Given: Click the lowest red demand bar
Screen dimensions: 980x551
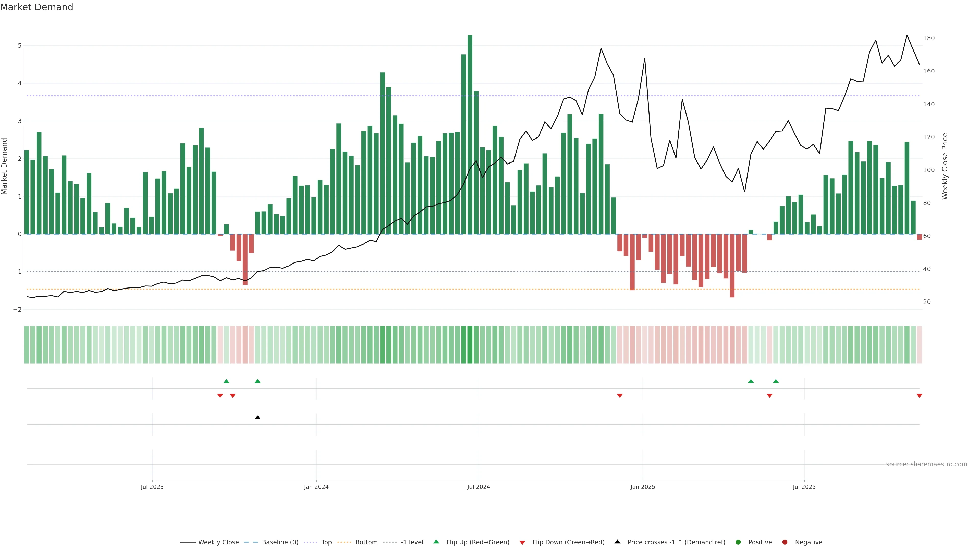Looking at the screenshot, I should (x=732, y=266).
